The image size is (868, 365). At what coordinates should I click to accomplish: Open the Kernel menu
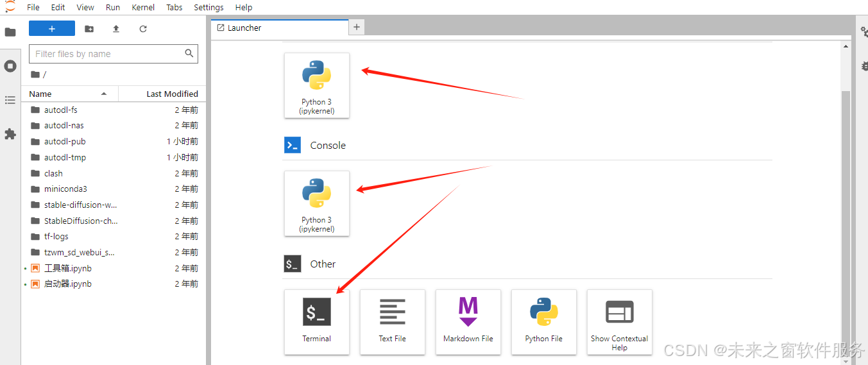tap(143, 8)
